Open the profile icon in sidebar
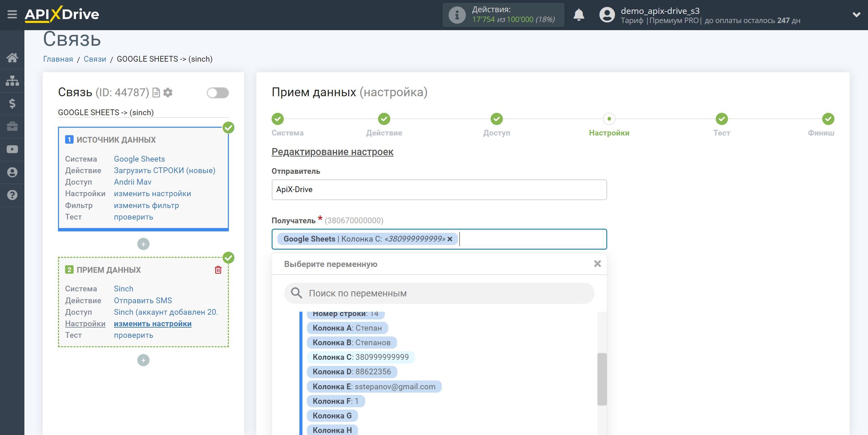Screen dimensions: 868x435 12,172
